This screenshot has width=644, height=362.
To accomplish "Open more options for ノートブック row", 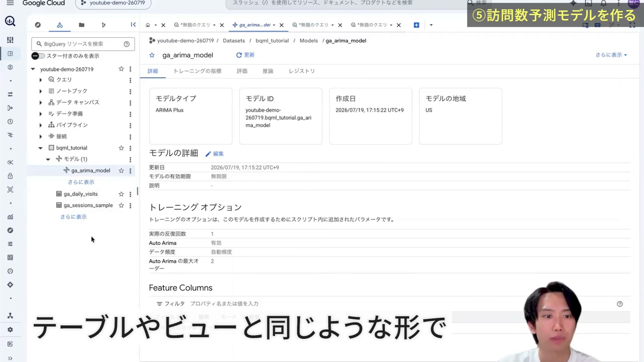I will pos(130,91).
